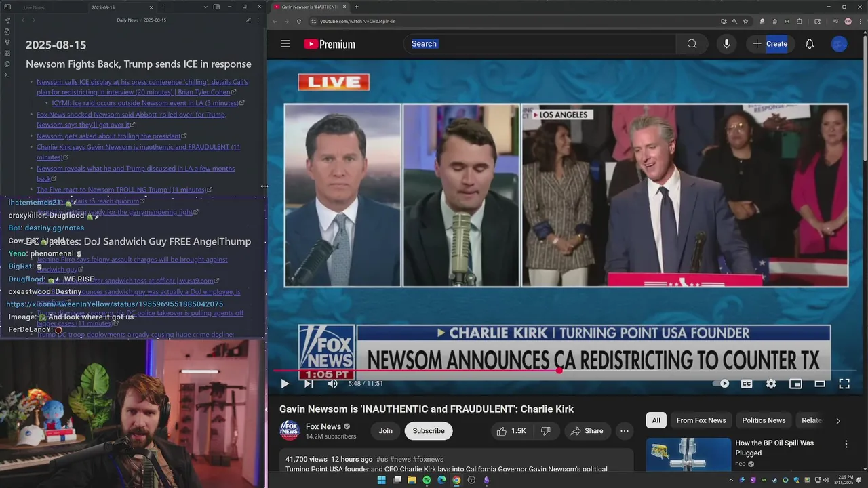Share the video
Image resolution: width=868 pixels, height=488 pixels.
point(587,431)
